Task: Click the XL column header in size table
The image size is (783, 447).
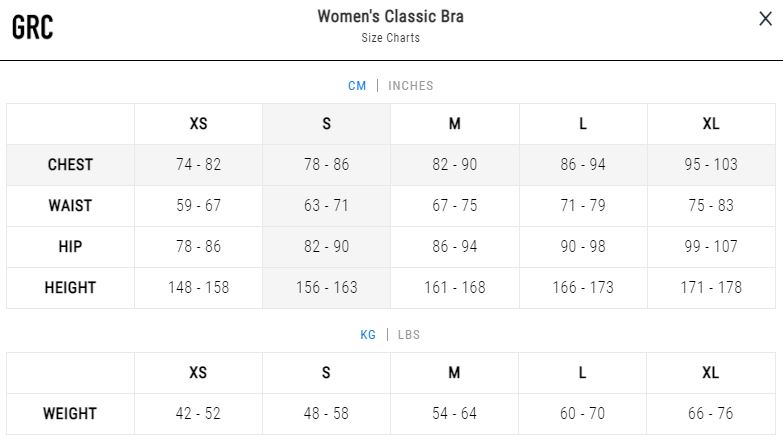Action: [711, 124]
